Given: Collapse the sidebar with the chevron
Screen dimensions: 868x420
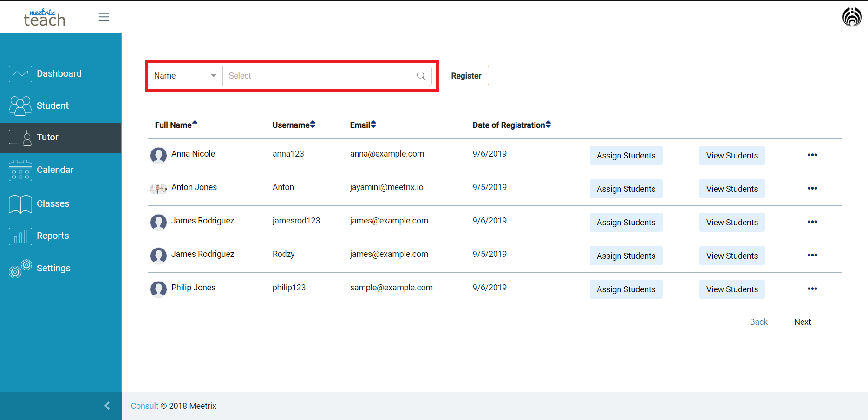Looking at the screenshot, I should pyautogui.click(x=107, y=406).
